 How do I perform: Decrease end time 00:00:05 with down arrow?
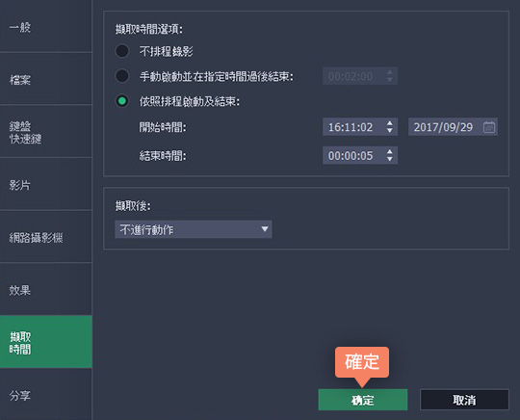[x=390, y=159]
